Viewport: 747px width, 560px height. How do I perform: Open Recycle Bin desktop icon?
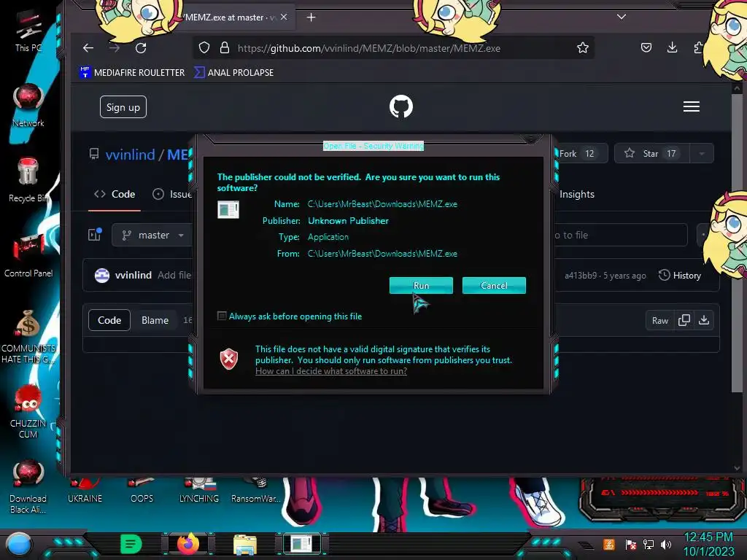tap(28, 180)
